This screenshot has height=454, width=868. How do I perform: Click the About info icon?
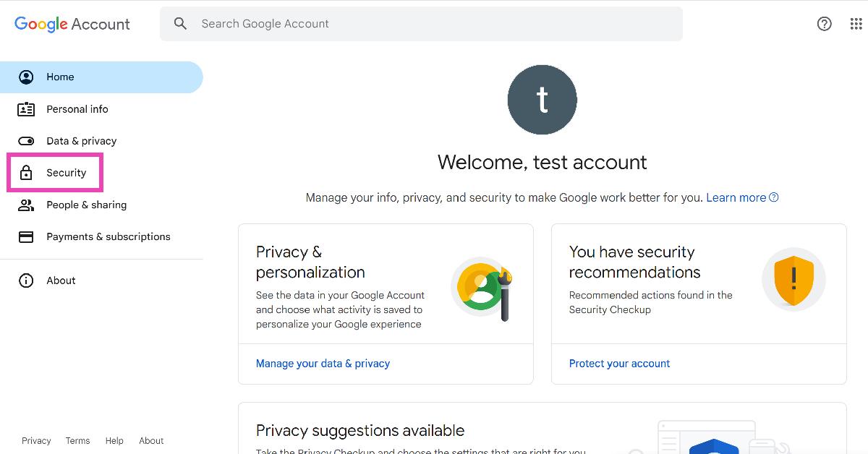(26, 280)
